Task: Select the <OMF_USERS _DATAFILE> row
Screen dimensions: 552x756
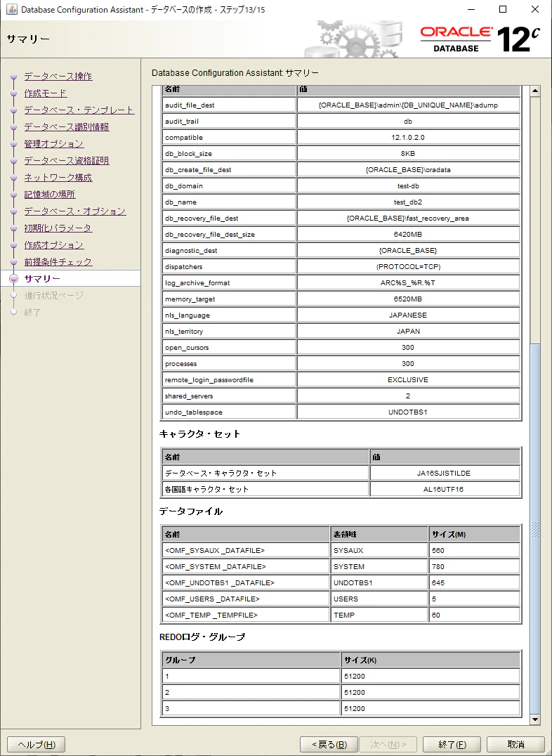Action: click(x=341, y=599)
